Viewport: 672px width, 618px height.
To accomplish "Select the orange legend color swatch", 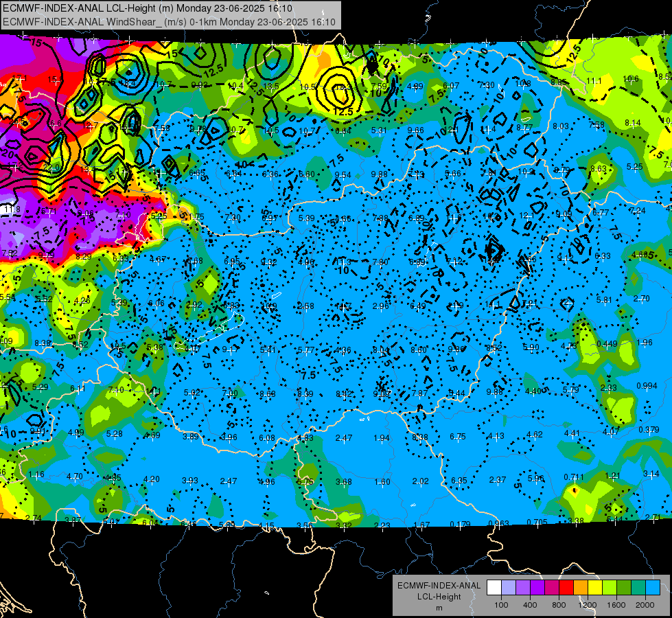I will coord(581,587).
